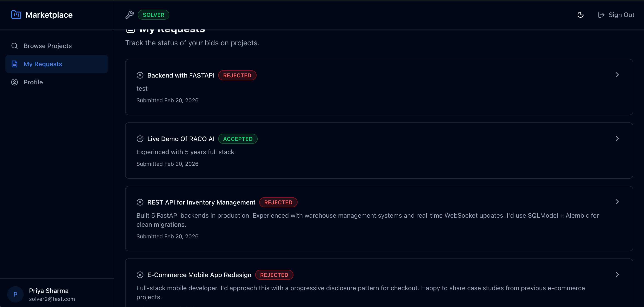Toggle dark mode with moon icon
The image size is (644, 307).
point(580,15)
